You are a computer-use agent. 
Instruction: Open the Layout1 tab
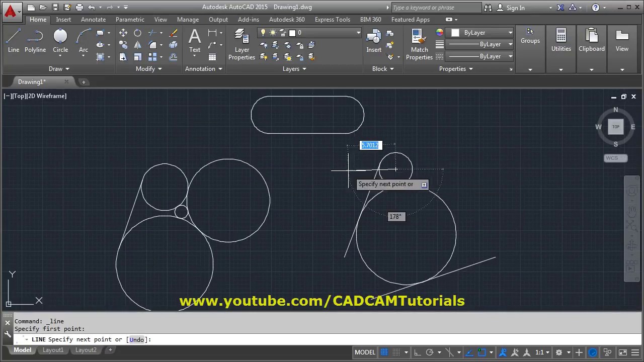pos(53,350)
